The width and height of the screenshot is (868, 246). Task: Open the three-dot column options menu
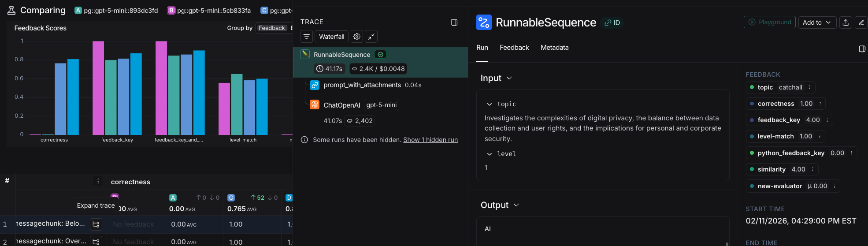(98, 181)
